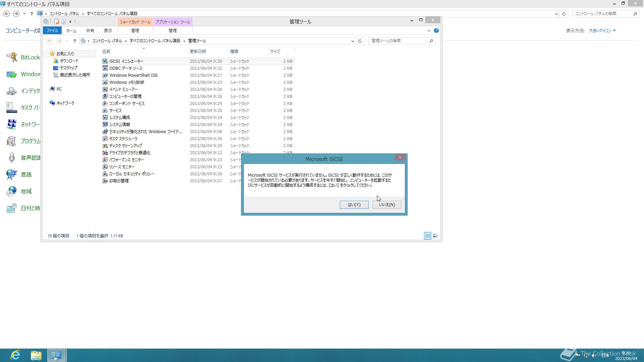Select PC in navigation pane

(x=59, y=89)
